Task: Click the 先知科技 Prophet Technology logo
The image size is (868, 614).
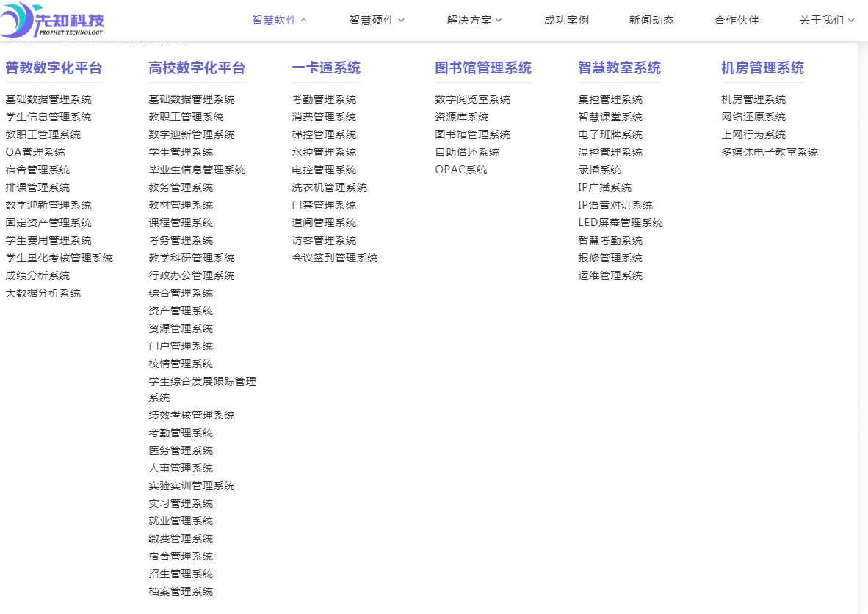Action: click(52, 20)
